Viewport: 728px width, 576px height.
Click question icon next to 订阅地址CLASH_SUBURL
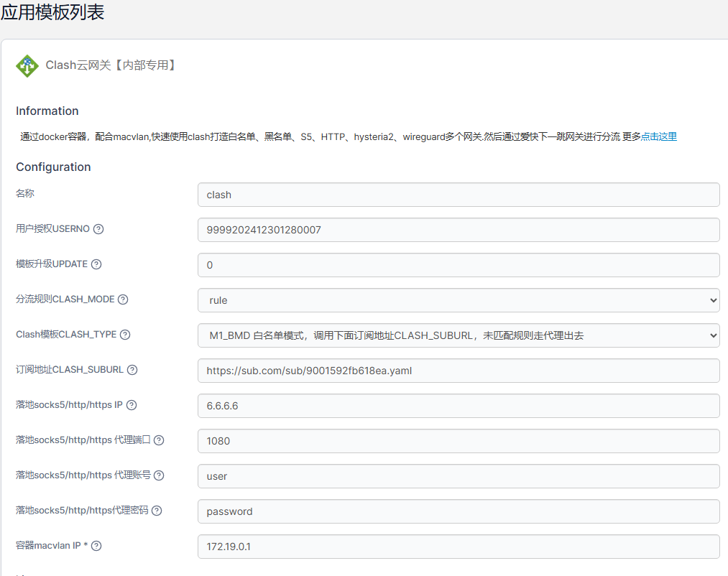click(x=132, y=370)
